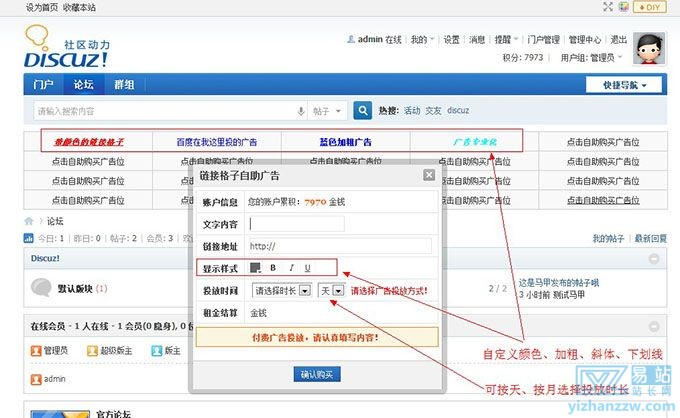This screenshot has height=418, width=680.
Task: Click the 文字内容 input field
Action: click(297, 224)
